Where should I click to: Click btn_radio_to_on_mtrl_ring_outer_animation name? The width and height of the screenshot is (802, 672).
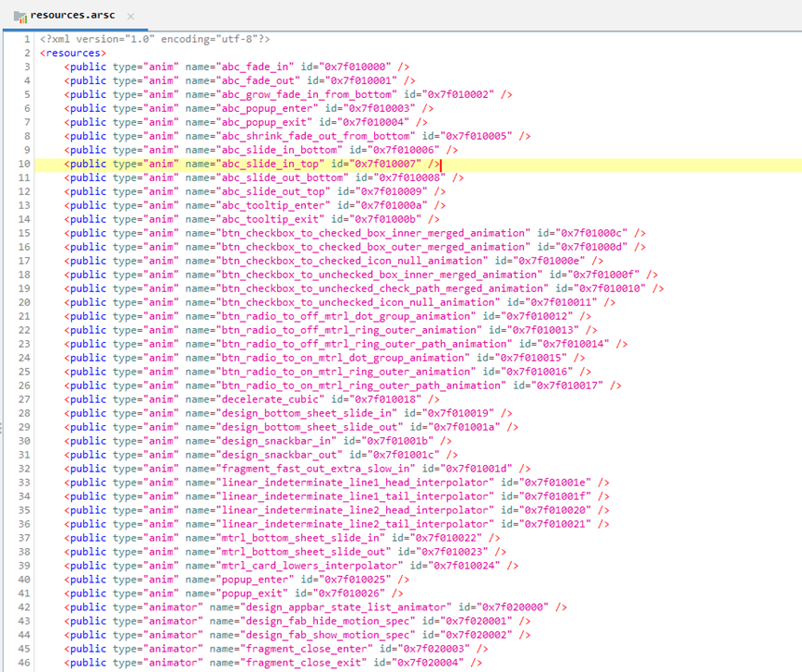click(x=346, y=371)
